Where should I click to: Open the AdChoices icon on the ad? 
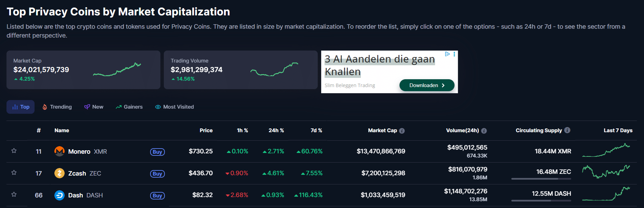447,54
